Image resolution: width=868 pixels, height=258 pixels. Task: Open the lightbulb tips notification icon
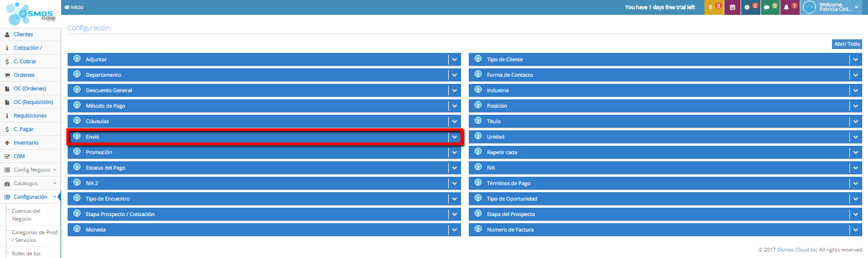[713, 7]
